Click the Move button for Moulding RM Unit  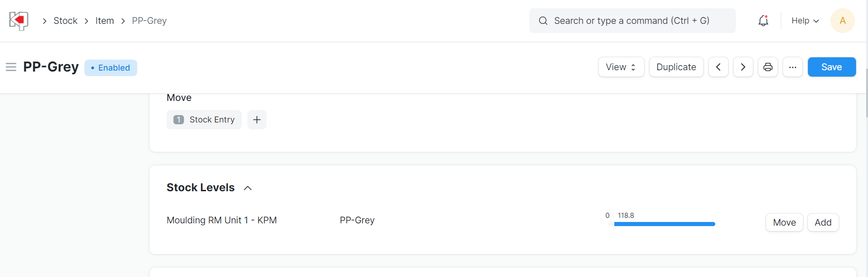(784, 222)
